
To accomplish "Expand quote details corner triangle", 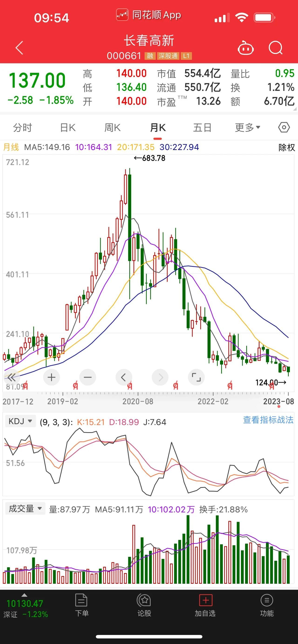I will 295,109.
